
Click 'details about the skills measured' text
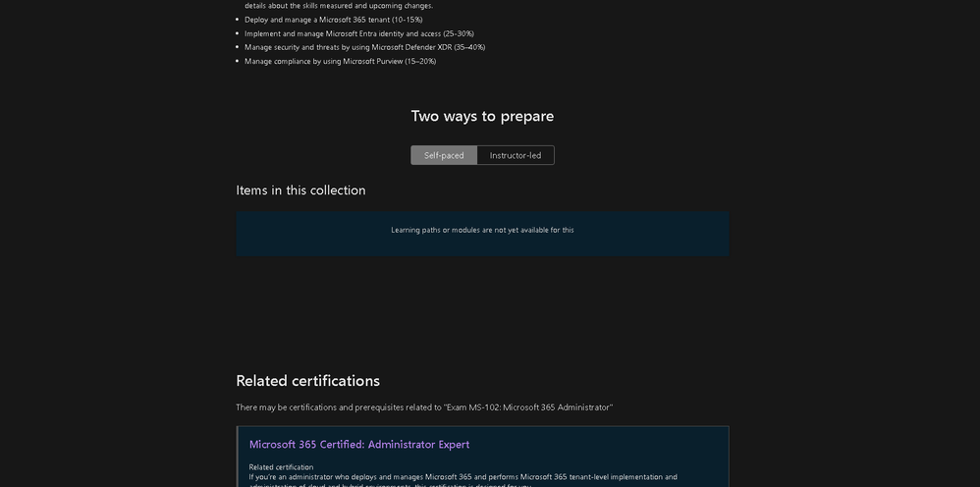(x=339, y=6)
